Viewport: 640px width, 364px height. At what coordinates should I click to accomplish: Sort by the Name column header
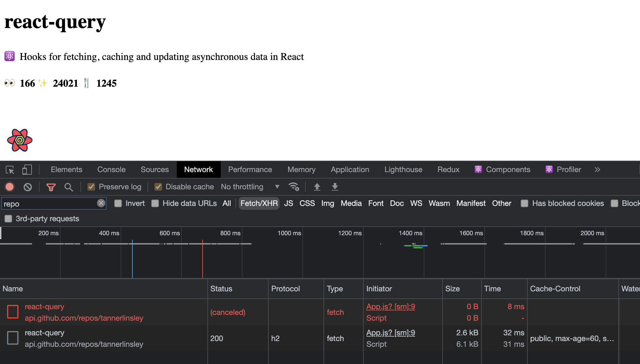(x=104, y=289)
